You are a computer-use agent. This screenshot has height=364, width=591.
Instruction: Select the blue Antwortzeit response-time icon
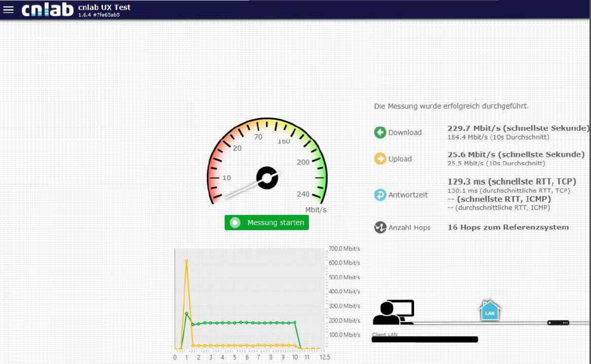[380, 195]
